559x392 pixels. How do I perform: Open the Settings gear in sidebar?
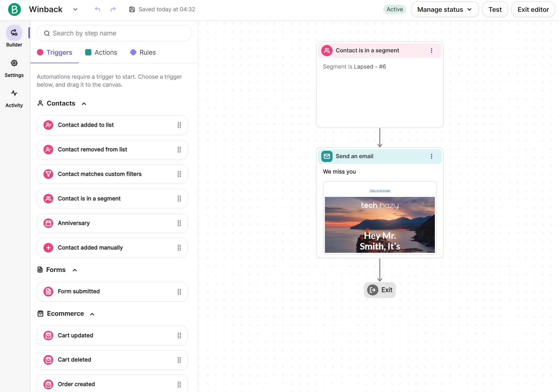pos(14,63)
